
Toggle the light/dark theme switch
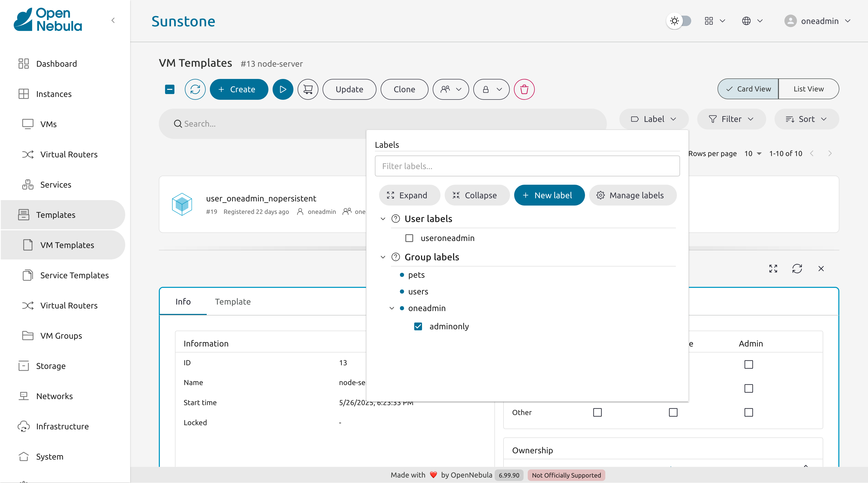679,21
